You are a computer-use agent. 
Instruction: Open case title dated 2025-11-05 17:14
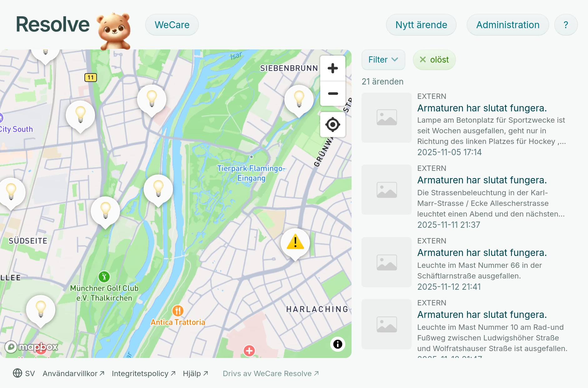point(482,108)
